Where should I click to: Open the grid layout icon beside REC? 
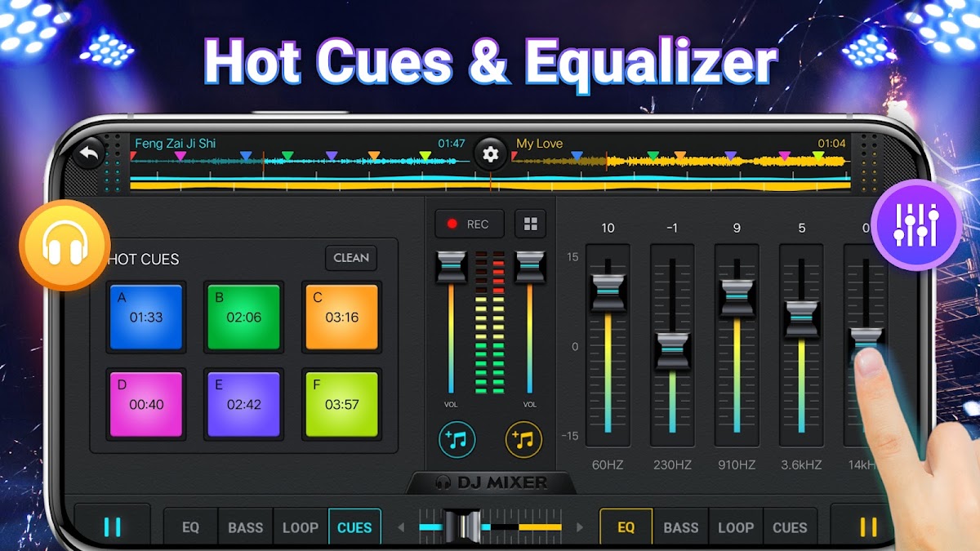point(531,224)
